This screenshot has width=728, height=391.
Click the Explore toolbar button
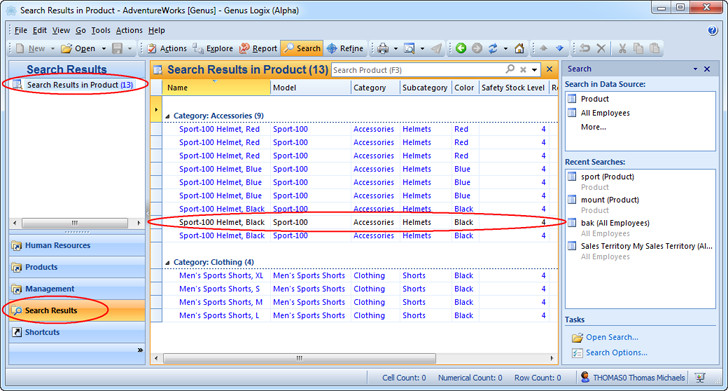(x=213, y=48)
